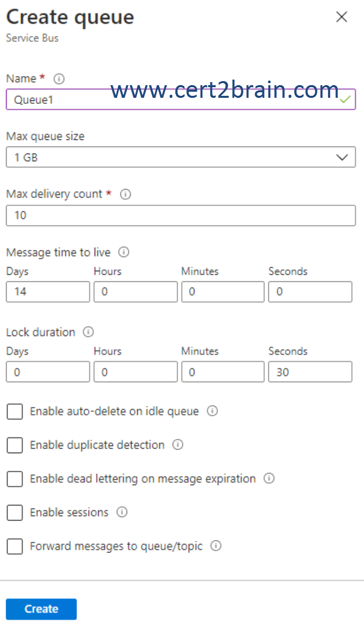Check Enable dead lettering on message expiration

(15, 479)
